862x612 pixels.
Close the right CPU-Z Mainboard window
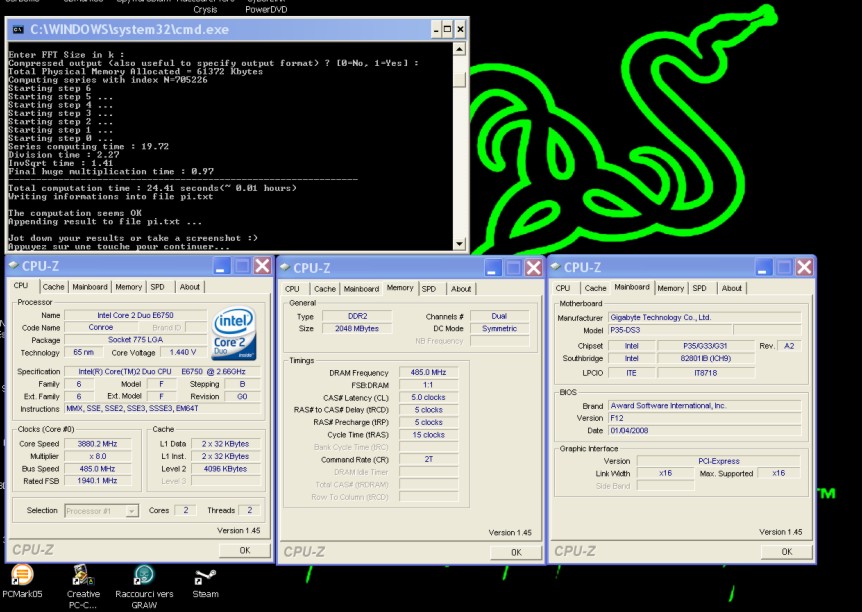pyautogui.click(x=804, y=267)
